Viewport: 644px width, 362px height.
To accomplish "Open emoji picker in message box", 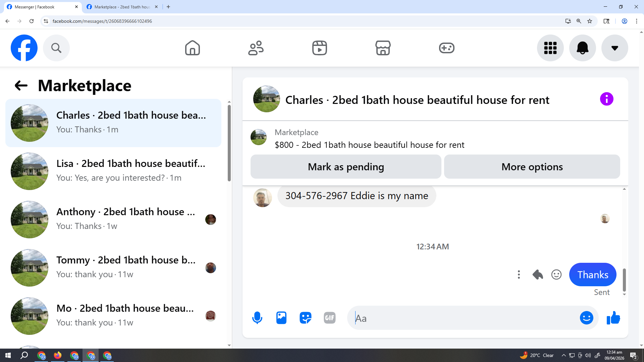I will [586, 318].
